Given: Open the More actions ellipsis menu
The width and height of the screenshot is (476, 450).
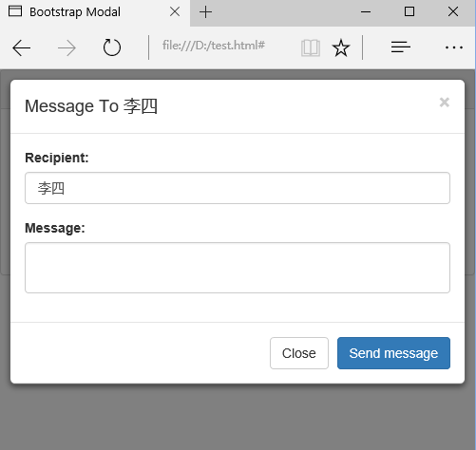Looking at the screenshot, I should click(454, 47).
